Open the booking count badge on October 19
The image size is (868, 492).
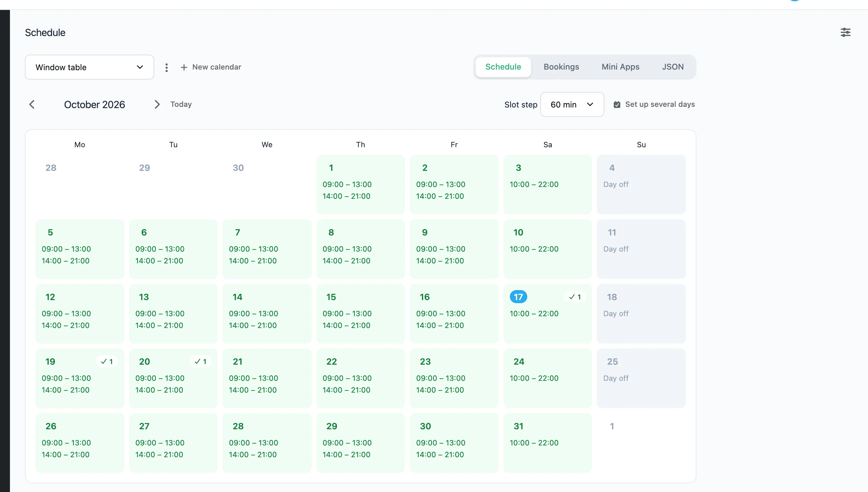coord(107,362)
